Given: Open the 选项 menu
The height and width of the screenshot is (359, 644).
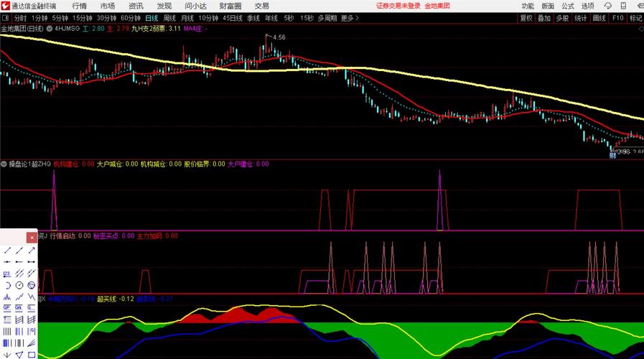Looking at the screenshot, I should (588, 6).
